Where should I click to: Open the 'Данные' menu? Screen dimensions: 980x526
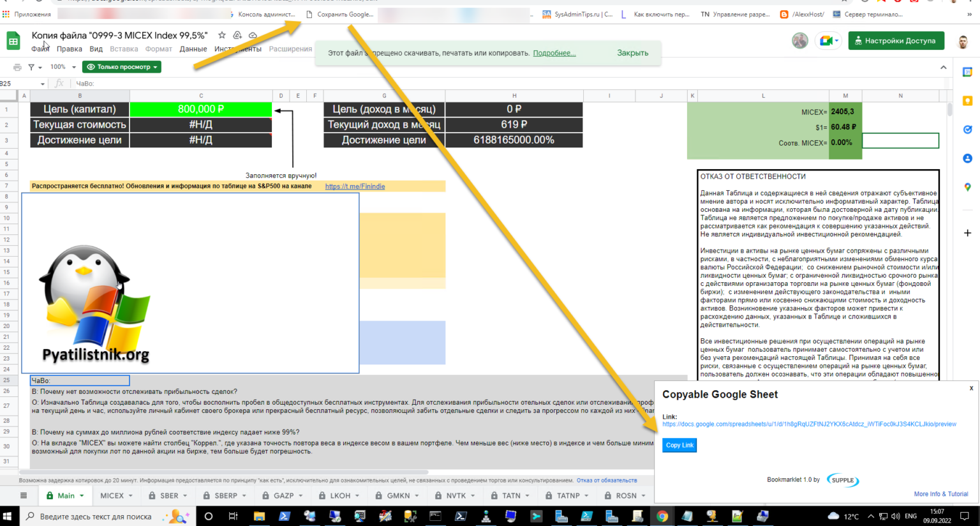(x=193, y=49)
